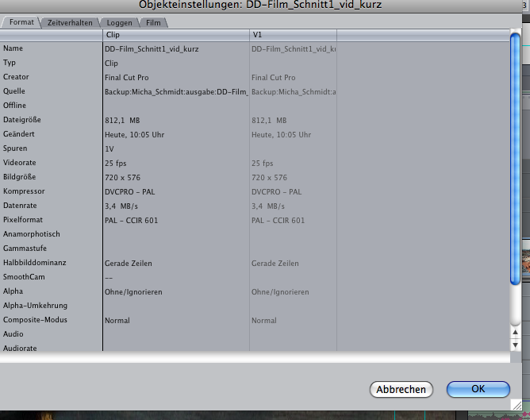Click the Name field in the Clip column
530x420 pixels.
pos(175,48)
